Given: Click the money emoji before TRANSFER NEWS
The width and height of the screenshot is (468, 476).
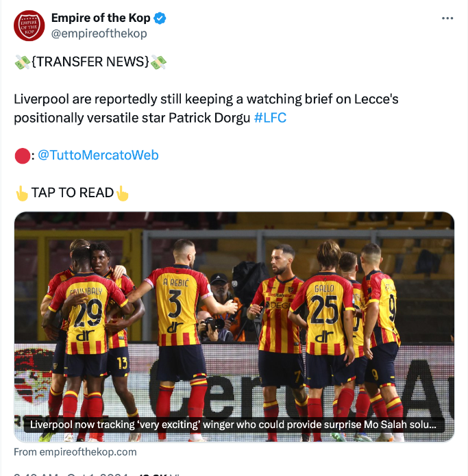Looking at the screenshot, I should point(22,62).
